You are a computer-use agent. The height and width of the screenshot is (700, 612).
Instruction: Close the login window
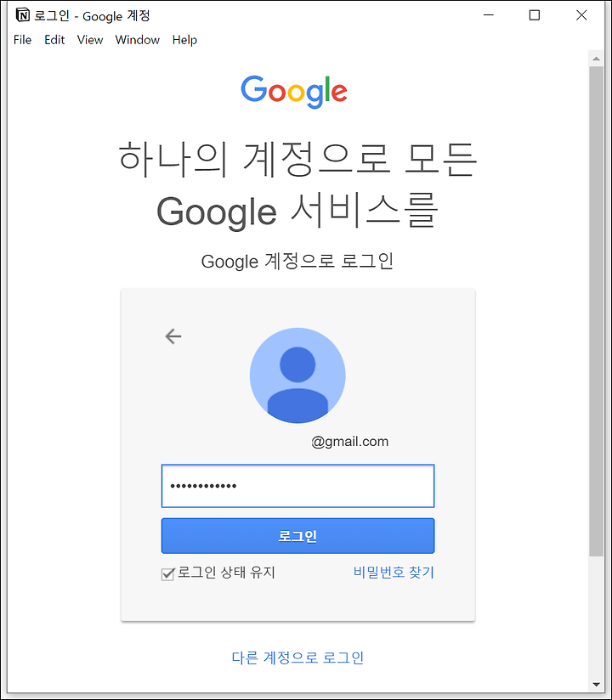(x=581, y=15)
